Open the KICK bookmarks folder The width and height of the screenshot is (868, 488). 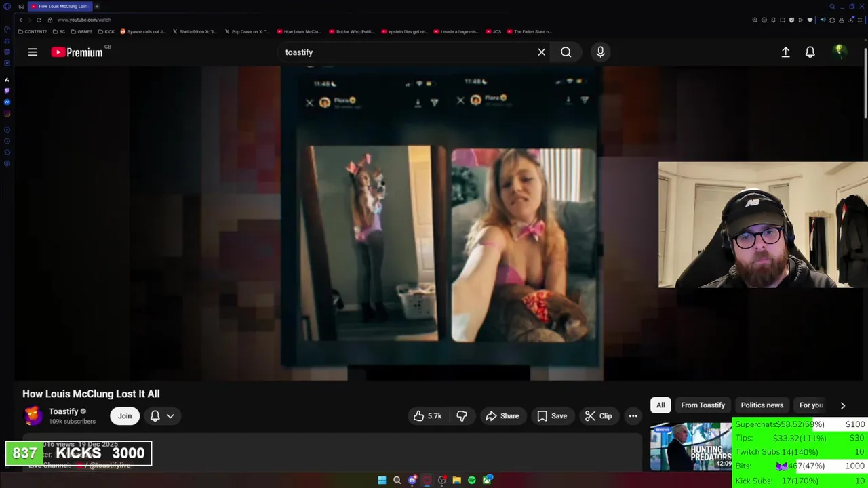click(106, 31)
